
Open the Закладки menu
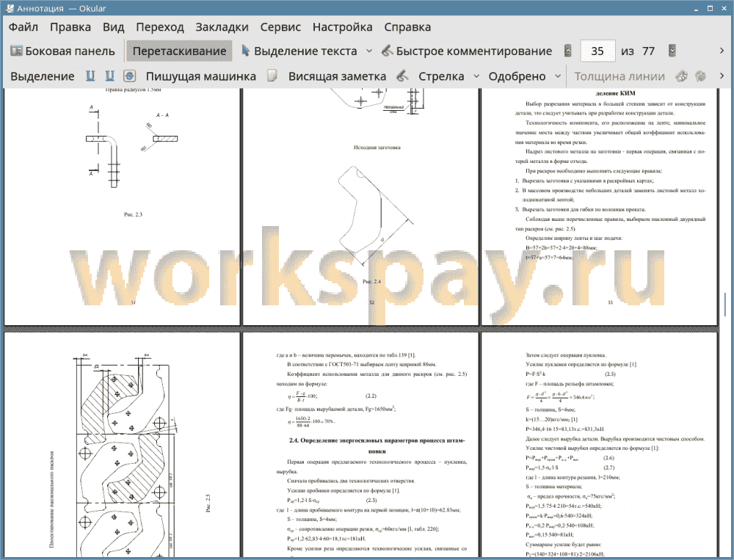pyautogui.click(x=222, y=27)
